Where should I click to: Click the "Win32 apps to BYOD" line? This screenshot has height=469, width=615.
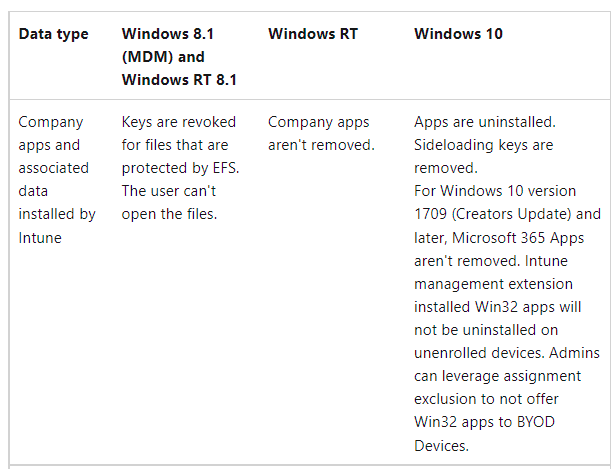pyautogui.click(x=484, y=422)
